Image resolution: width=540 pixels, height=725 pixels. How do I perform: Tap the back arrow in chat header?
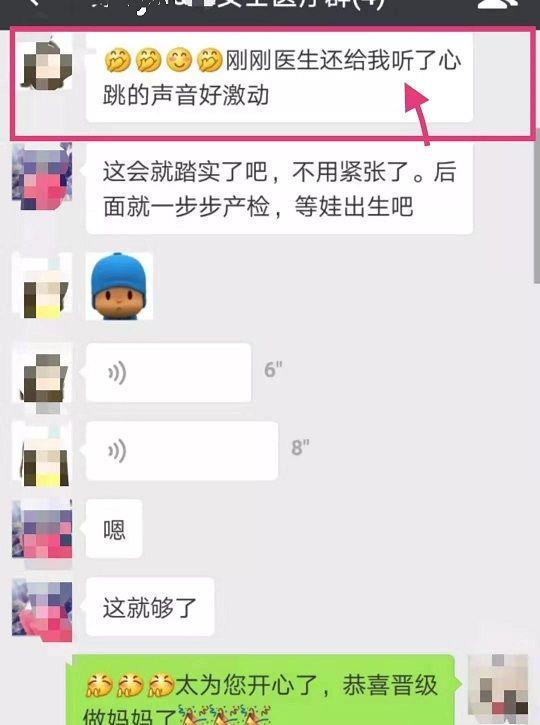click(33, 3)
